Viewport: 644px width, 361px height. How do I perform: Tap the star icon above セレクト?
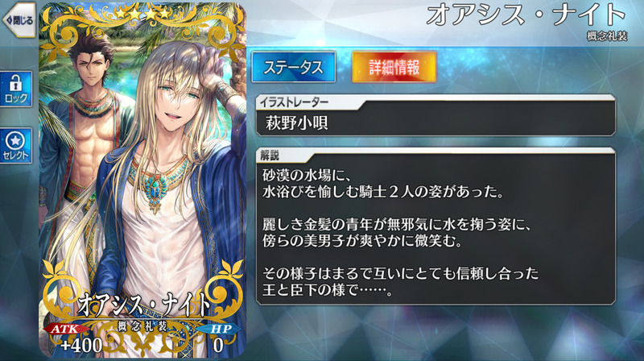point(15,141)
